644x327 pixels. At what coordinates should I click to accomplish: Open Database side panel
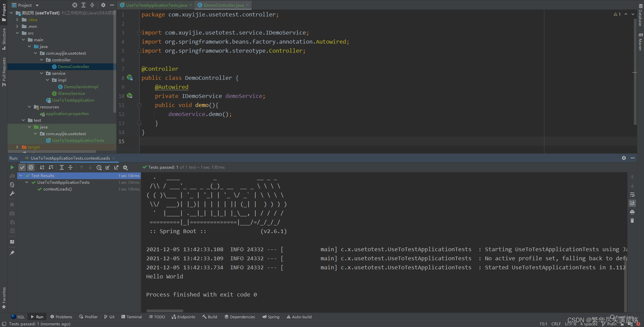coord(640,15)
